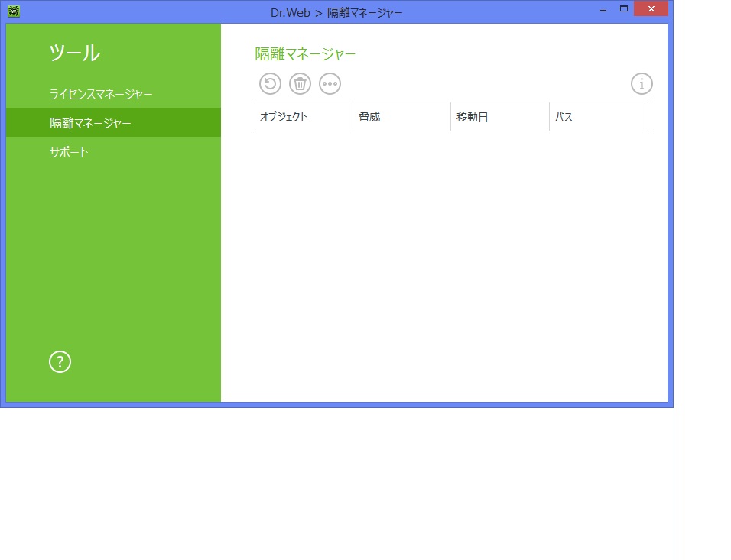This screenshot has width=731, height=560.
Task: Maximize the Dr.Web window
Action: [624, 9]
